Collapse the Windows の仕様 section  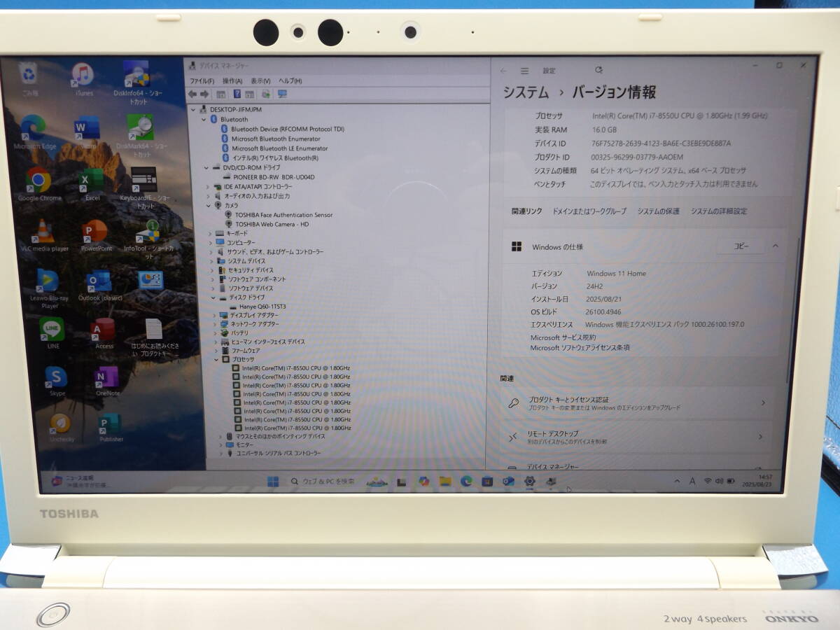(x=775, y=246)
